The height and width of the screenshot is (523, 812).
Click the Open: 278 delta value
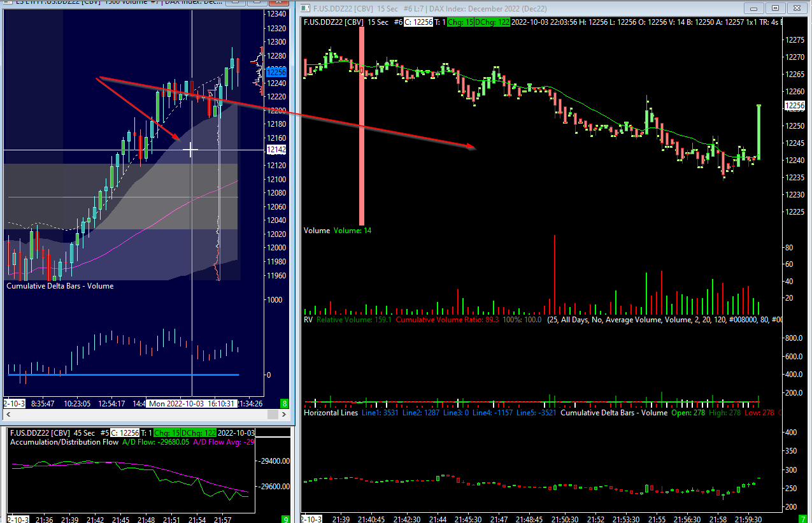coord(688,413)
